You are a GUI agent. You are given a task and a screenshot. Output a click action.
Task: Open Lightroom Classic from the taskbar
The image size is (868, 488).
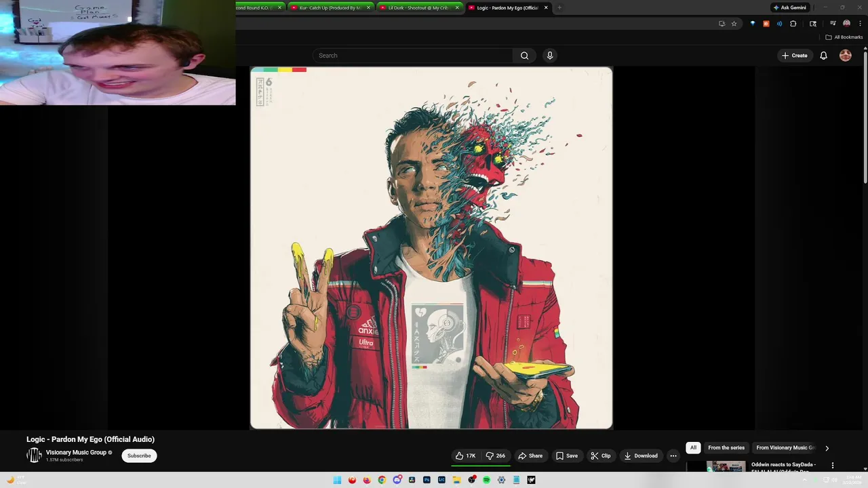(x=441, y=480)
